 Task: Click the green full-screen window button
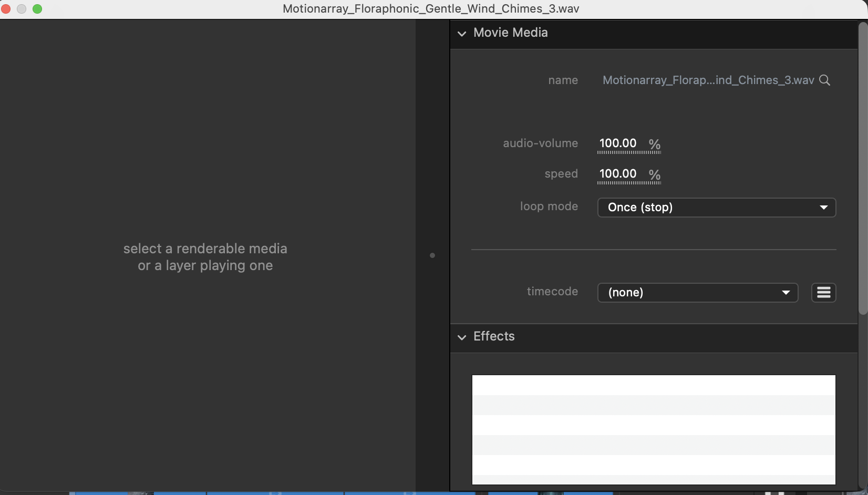click(x=37, y=9)
